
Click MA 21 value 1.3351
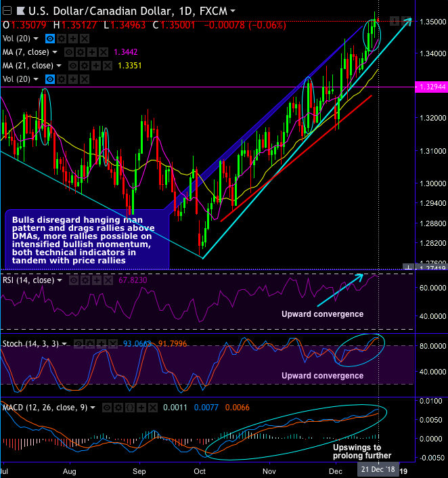point(129,66)
